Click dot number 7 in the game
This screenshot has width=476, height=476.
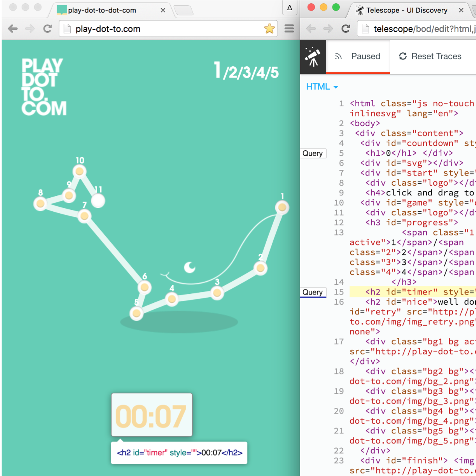[x=84, y=216]
